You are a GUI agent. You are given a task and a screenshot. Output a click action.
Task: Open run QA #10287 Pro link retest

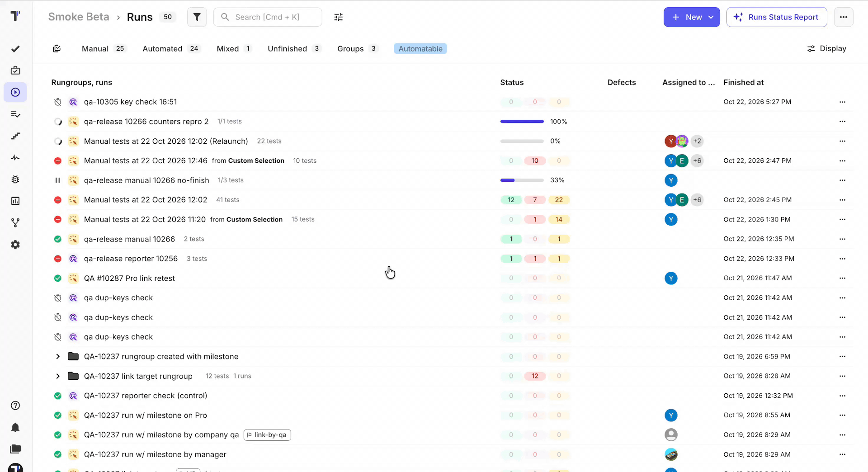[x=129, y=278]
